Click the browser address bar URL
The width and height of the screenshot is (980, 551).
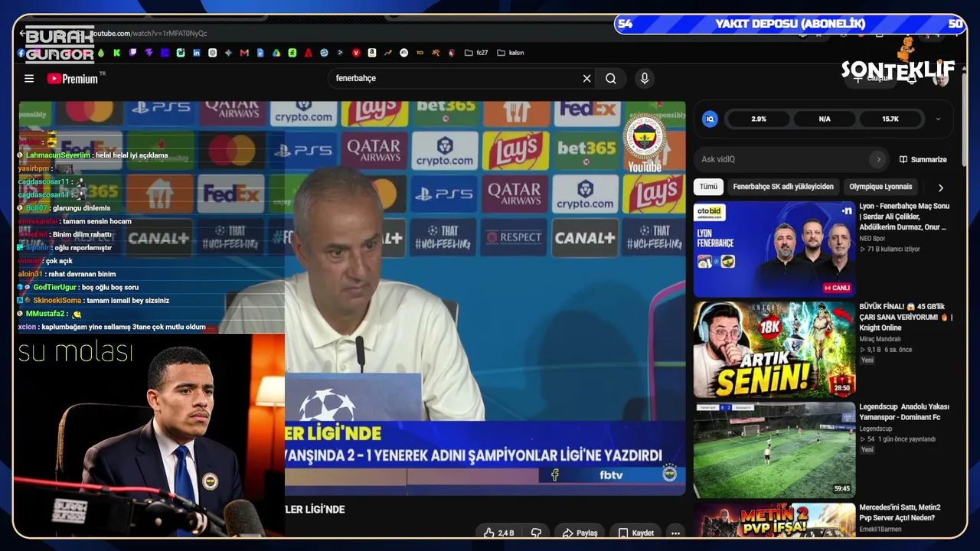point(149,34)
